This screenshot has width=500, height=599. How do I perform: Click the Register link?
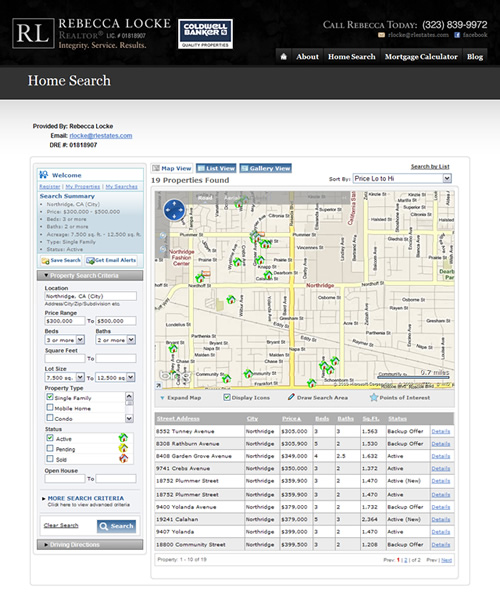(x=50, y=186)
